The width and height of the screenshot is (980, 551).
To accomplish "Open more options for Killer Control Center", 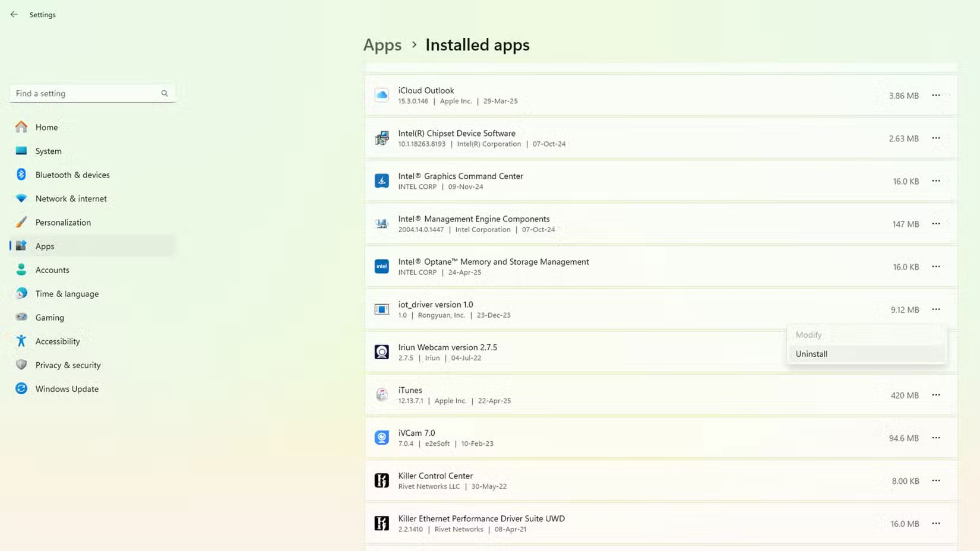I will pyautogui.click(x=935, y=480).
